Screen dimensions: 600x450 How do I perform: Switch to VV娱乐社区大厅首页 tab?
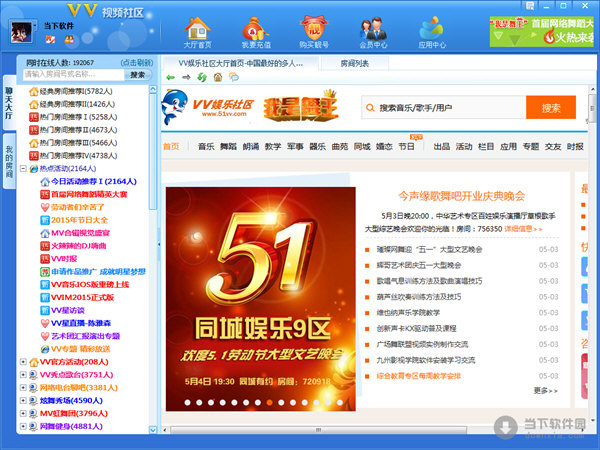pyautogui.click(x=240, y=64)
